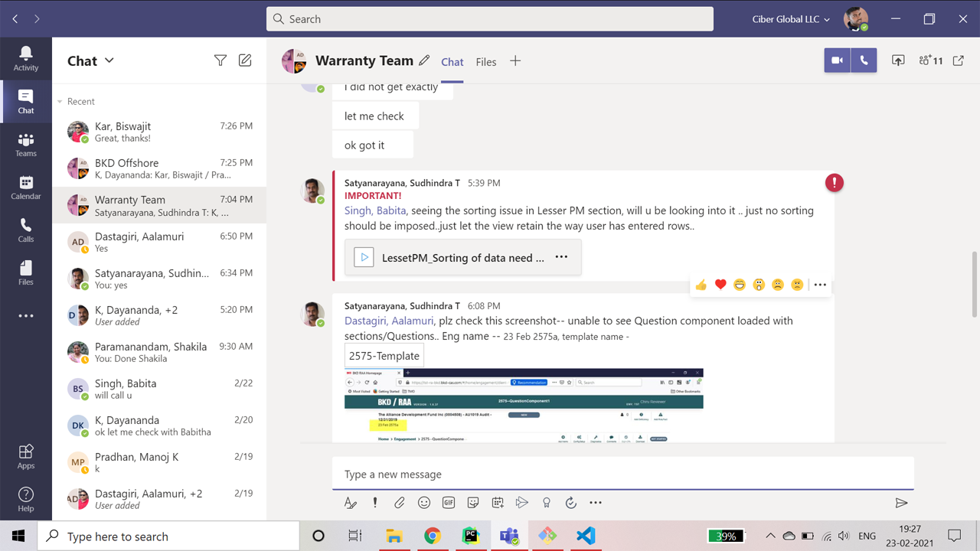The height and width of the screenshot is (551, 980).
Task: Click the chat pane vertical scrollbar
Action: pyautogui.click(x=974, y=283)
